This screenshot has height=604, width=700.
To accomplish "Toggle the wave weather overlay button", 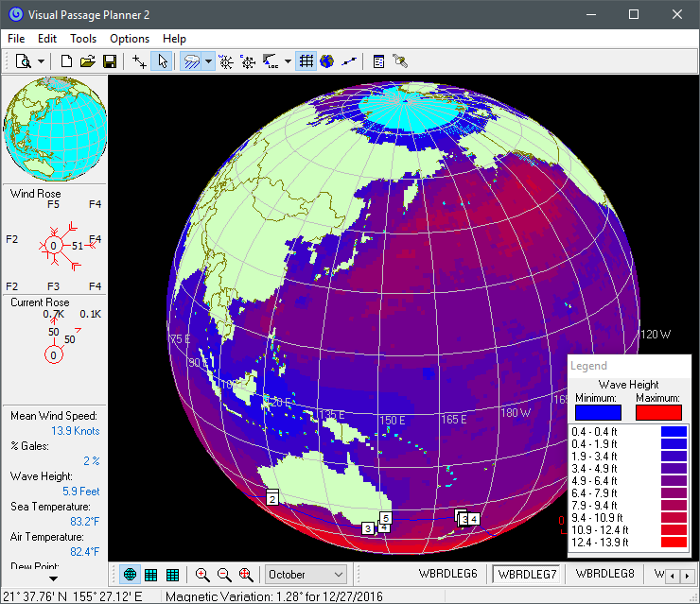I will click(x=191, y=61).
